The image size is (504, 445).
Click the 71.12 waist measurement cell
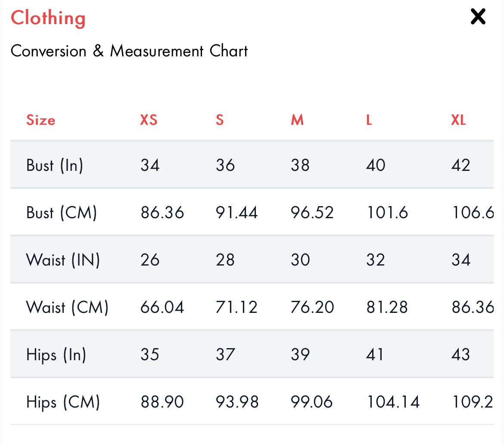click(x=236, y=307)
